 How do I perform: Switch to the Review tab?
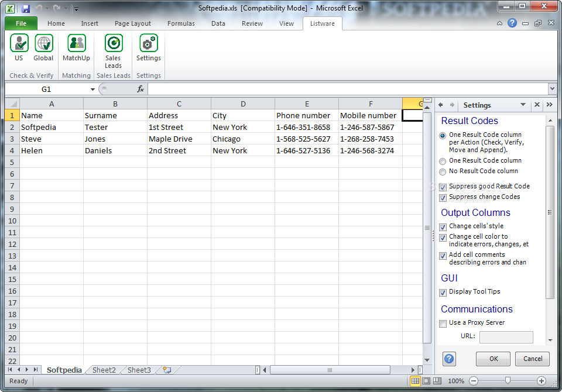point(252,23)
